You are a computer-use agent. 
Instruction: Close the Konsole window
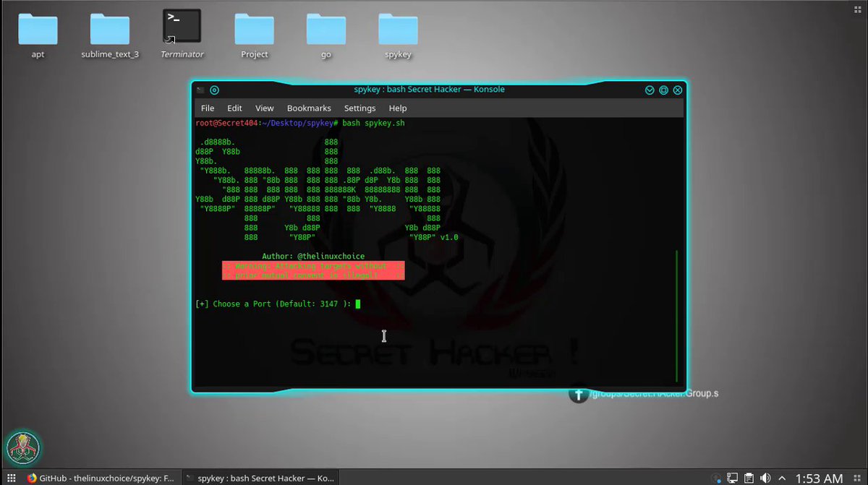point(678,90)
